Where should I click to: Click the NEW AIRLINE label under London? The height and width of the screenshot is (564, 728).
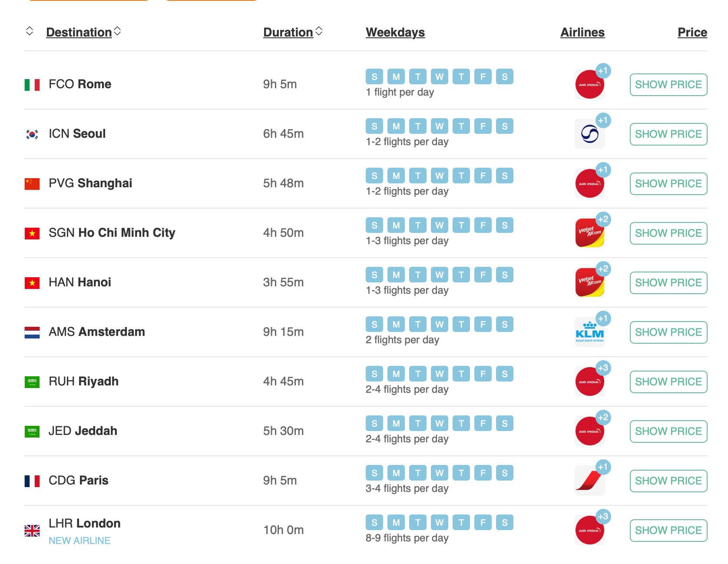tap(79, 541)
